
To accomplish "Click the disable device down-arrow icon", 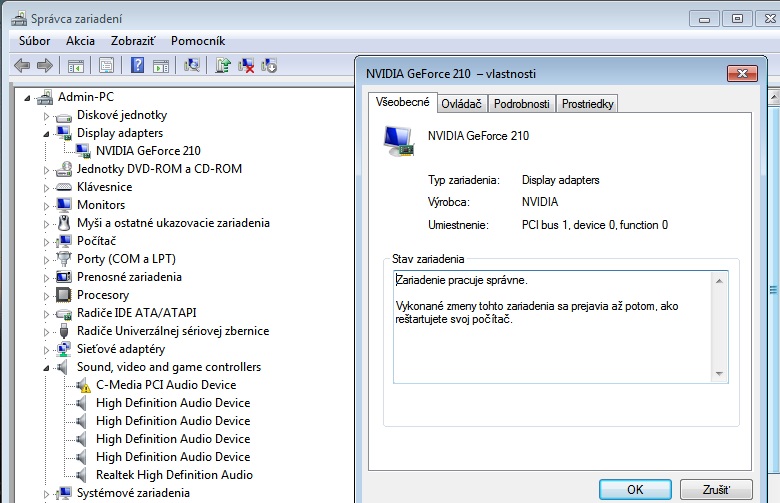I will 269,65.
